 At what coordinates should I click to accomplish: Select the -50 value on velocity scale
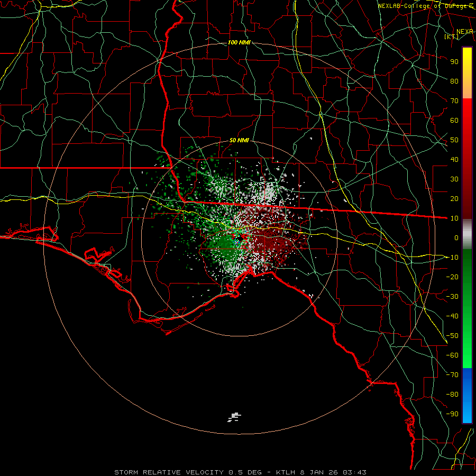[x=452, y=336]
